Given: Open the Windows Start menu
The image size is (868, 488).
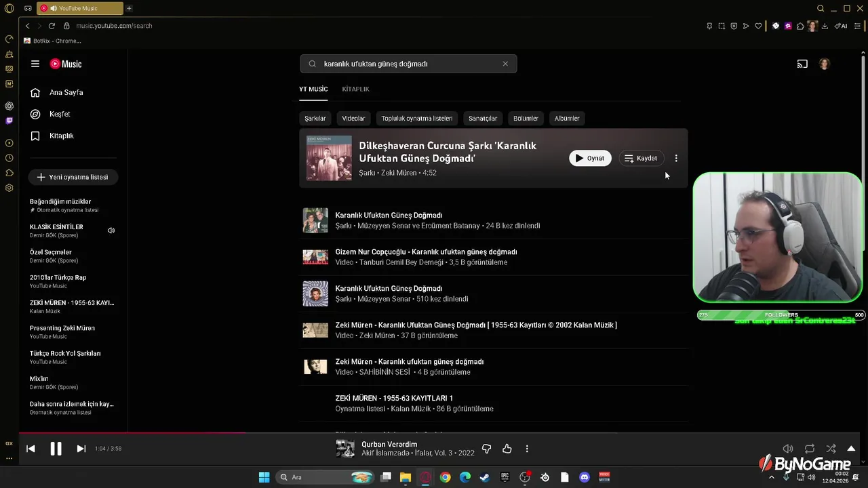Looking at the screenshot, I should click(264, 477).
